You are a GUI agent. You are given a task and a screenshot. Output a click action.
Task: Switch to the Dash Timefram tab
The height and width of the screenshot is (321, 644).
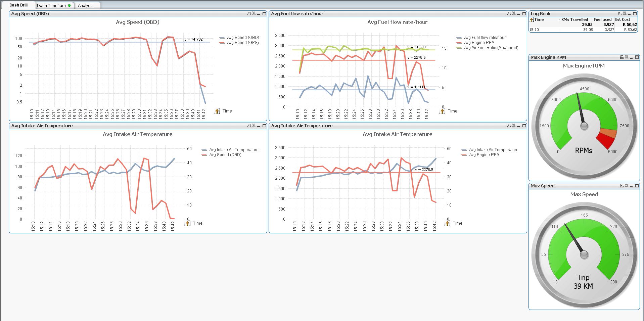pyautogui.click(x=51, y=5)
